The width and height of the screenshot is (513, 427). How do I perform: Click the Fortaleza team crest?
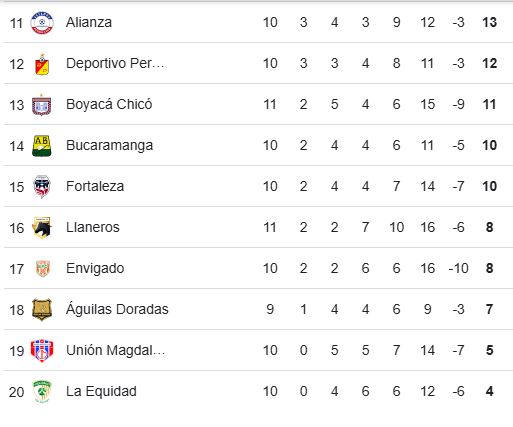pos(42,187)
